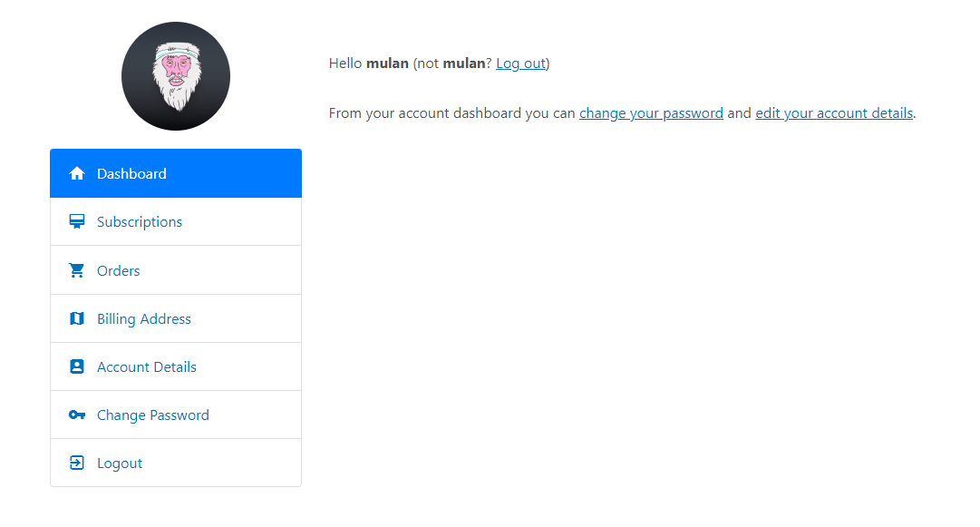This screenshot has width=980, height=527.
Task: Click the first bold 'mulan' username after Hello
Action: click(x=387, y=63)
